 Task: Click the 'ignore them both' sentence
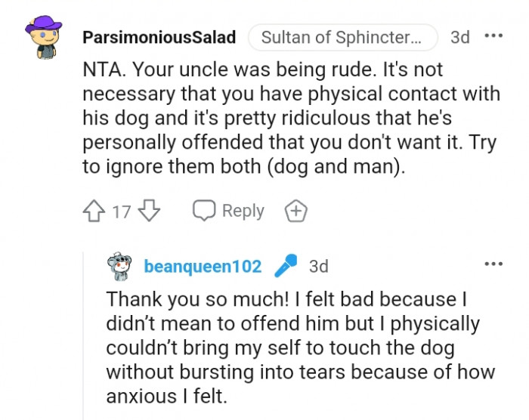(x=243, y=168)
